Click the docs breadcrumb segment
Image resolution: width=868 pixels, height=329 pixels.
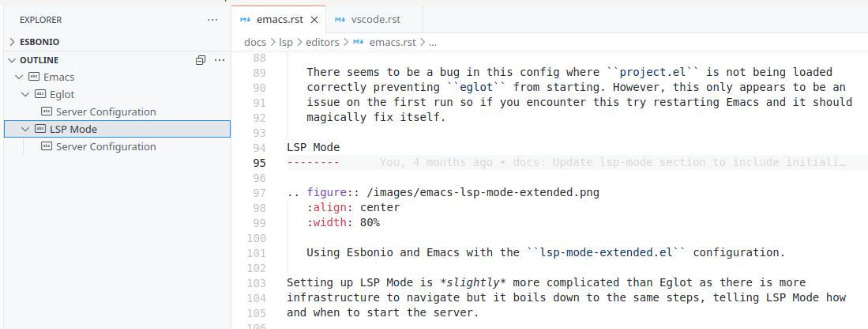click(254, 42)
